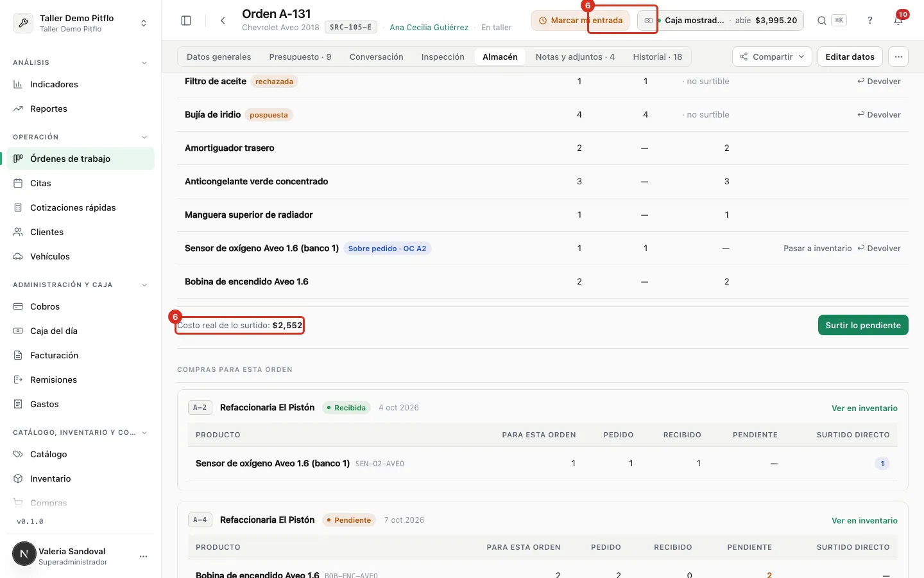Screen dimensions: 924x578
Task: Open notifications bell with badge 10
Action: tap(898, 21)
